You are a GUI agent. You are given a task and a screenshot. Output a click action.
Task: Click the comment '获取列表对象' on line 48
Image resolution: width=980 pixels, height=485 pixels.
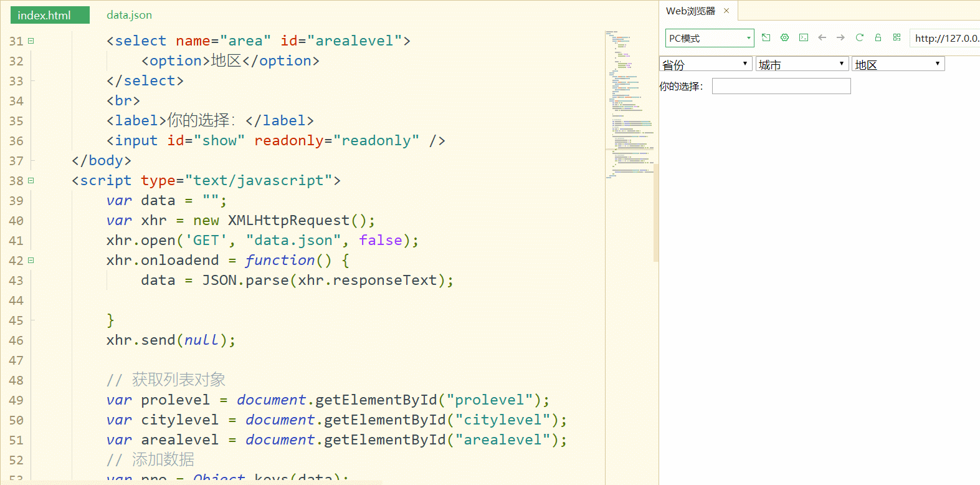pos(179,380)
